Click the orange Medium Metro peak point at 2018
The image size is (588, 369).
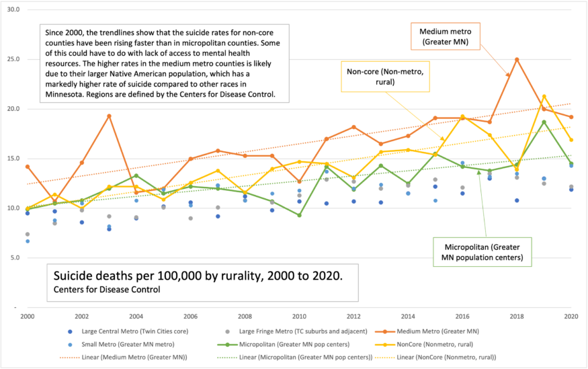(517, 60)
